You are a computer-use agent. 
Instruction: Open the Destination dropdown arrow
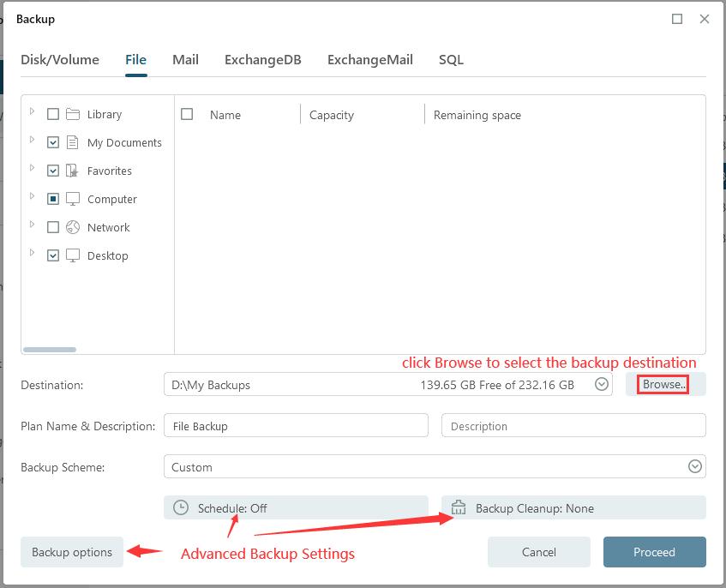point(602,384)
